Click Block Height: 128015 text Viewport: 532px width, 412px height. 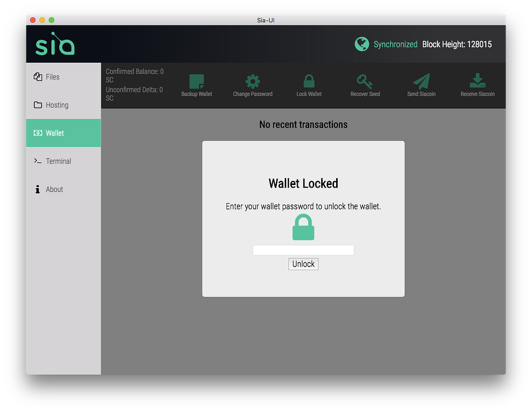click(457, 45)
